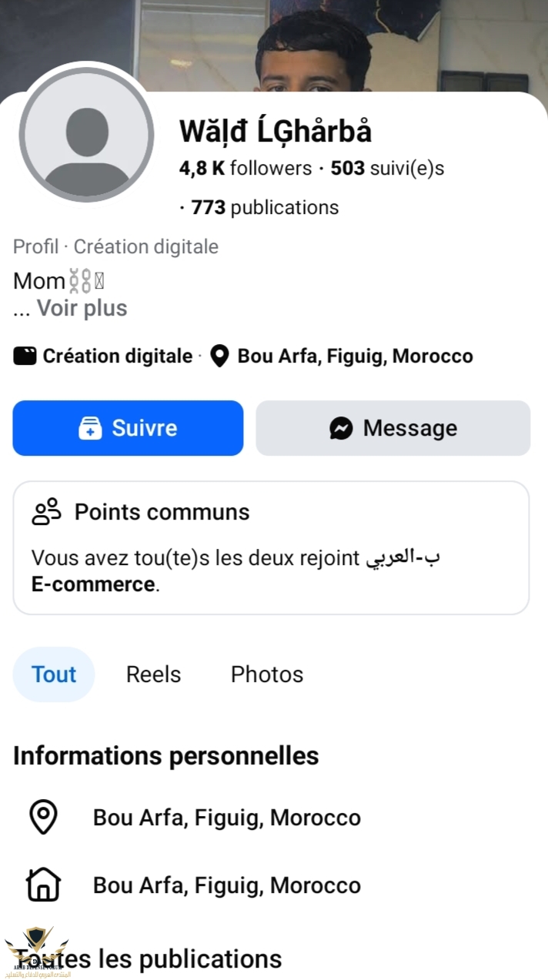Tap the default profile picture avatar
The width and height of the screenshot is (548, 980).
[x=86, y=135]
